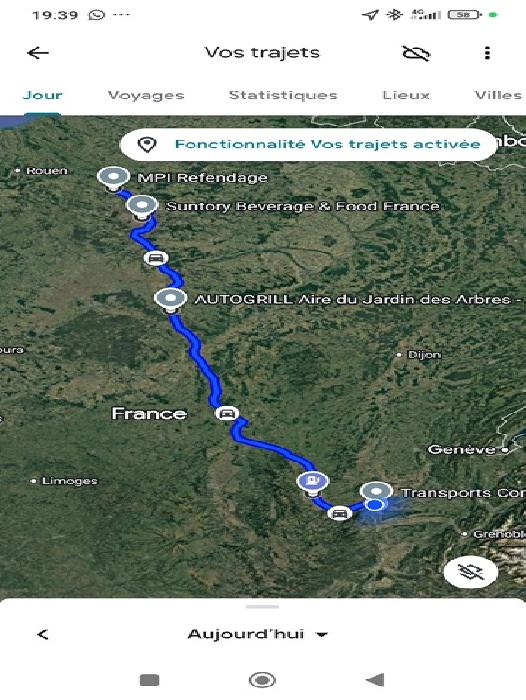This screenshot has height=700, width=526.
Task: Open the three-dot overflow menu
Action: (487, 53)
